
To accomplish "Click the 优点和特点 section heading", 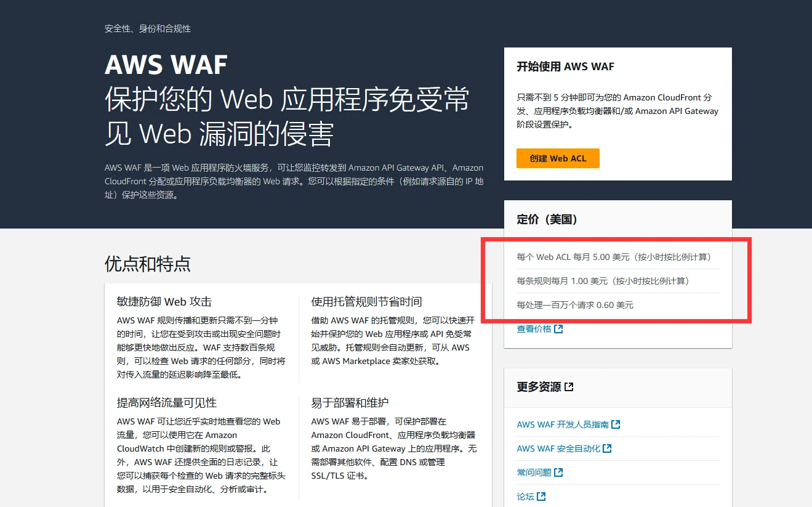I will (148, 264).
